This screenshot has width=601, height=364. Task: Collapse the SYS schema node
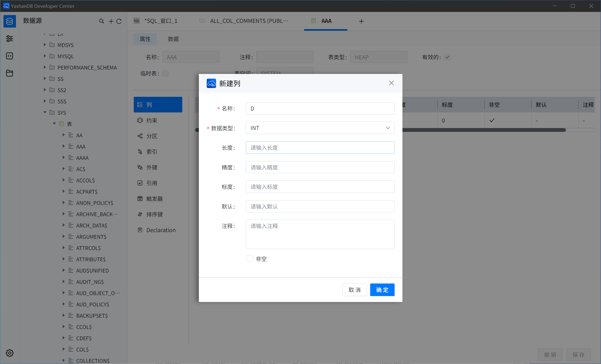click(45, 112)
